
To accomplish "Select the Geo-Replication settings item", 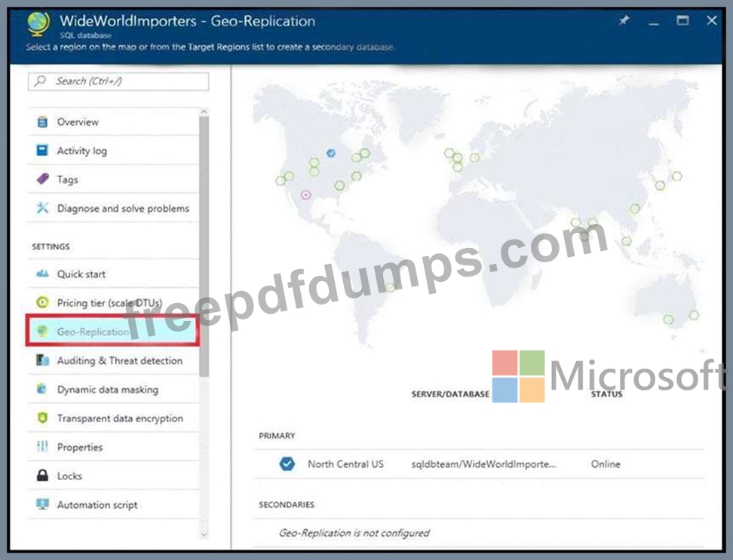I will 112,332.
